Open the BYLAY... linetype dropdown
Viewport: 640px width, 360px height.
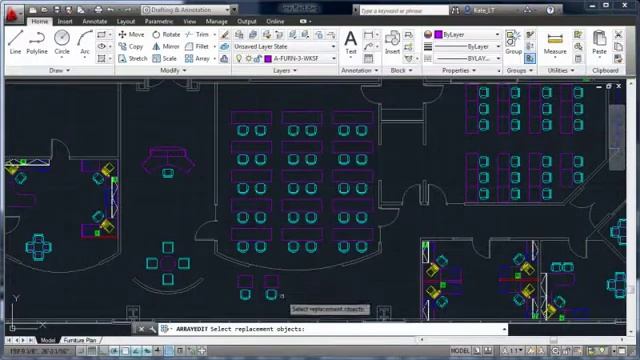point(467,59)
